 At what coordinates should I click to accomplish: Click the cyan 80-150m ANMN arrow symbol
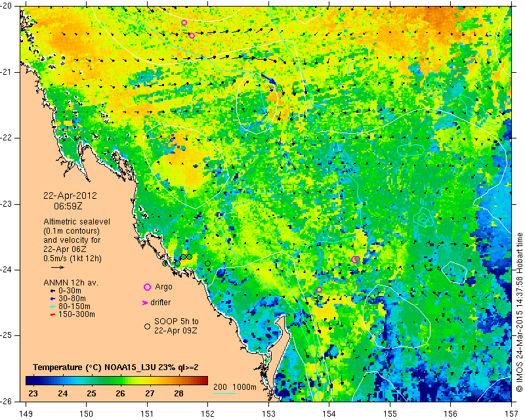[52, 306]
